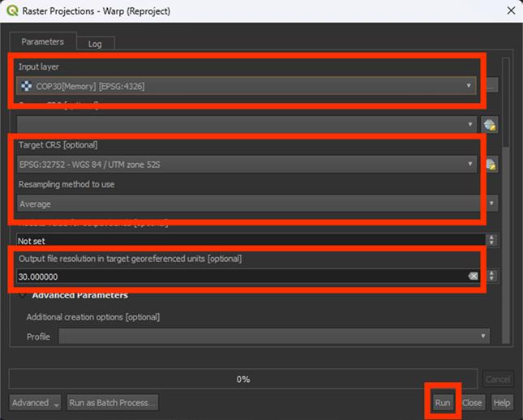The height and width of the screenshot is (420, 523).
Task: Click the QGIS logo in title bar
Action: pyautogui.click(x=12, y=11)
